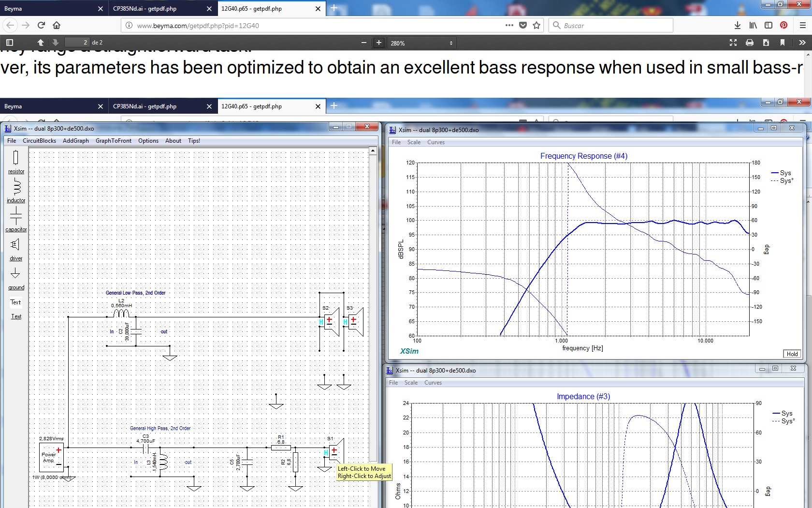Click the Firefox back arrow

click(11, 25)
